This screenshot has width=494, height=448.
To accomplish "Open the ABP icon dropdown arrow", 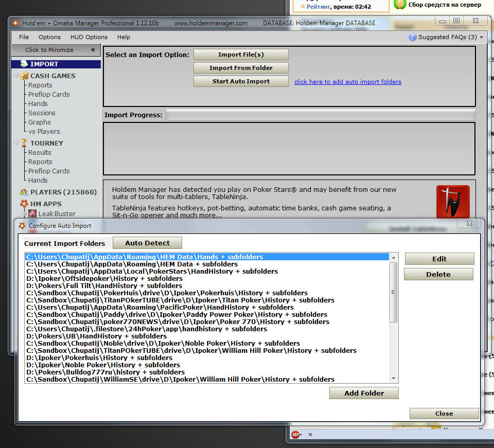I will [x=301, y=435].
